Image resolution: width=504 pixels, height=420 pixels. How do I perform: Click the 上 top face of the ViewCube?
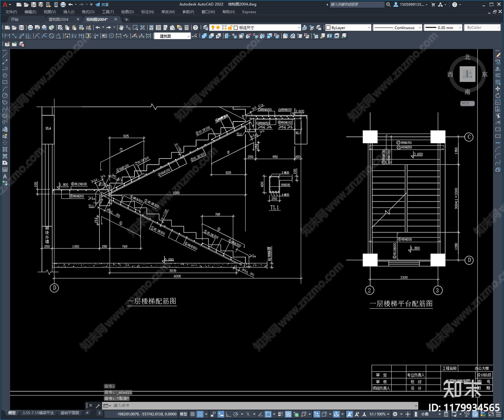tap(467, 74)
